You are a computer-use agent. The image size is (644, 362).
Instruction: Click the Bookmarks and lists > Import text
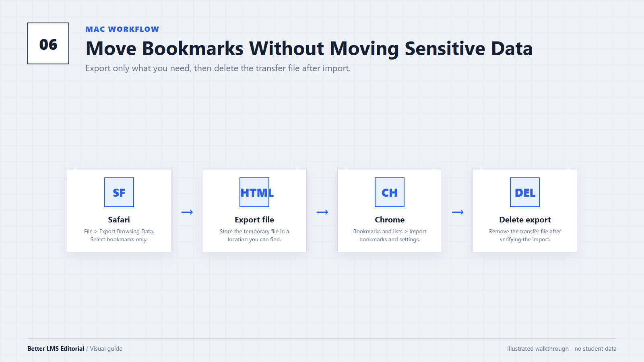click(390, 235)
